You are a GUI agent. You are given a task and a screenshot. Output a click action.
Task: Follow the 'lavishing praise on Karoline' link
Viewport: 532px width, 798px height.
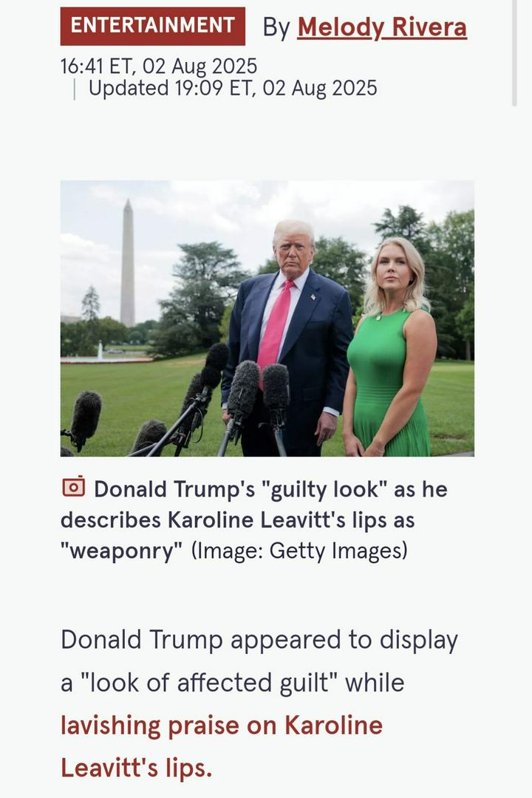(x=222, y=726)
